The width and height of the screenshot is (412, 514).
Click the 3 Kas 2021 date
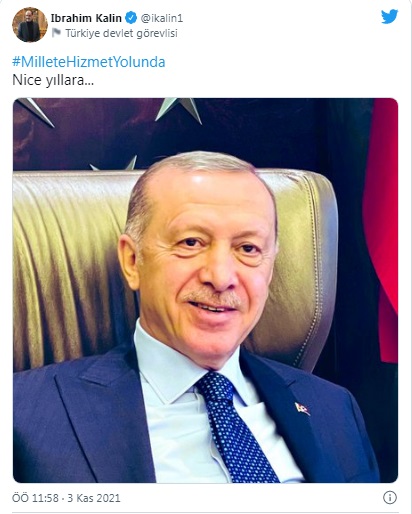pyautogui.click(x=94, y=498)
